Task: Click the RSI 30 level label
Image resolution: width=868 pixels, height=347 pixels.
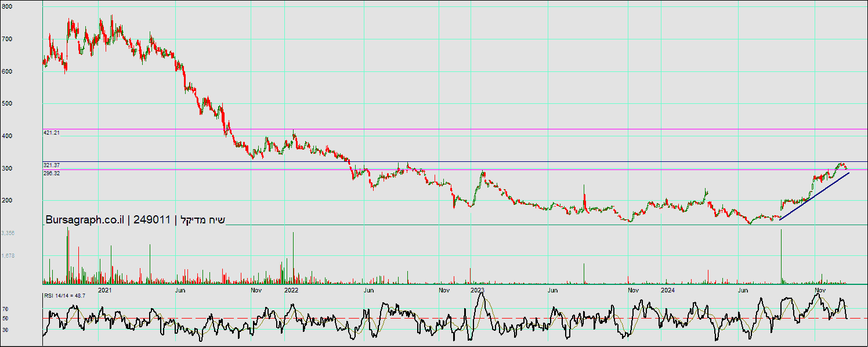Action: 5,330
